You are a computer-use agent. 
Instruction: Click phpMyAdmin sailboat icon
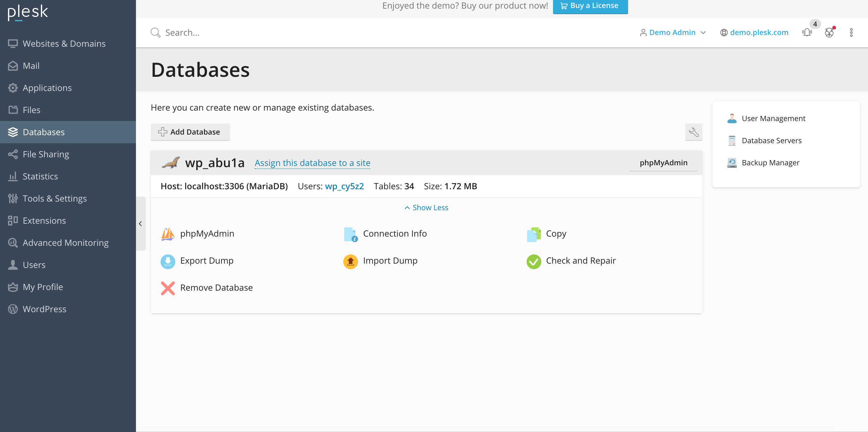168,234
